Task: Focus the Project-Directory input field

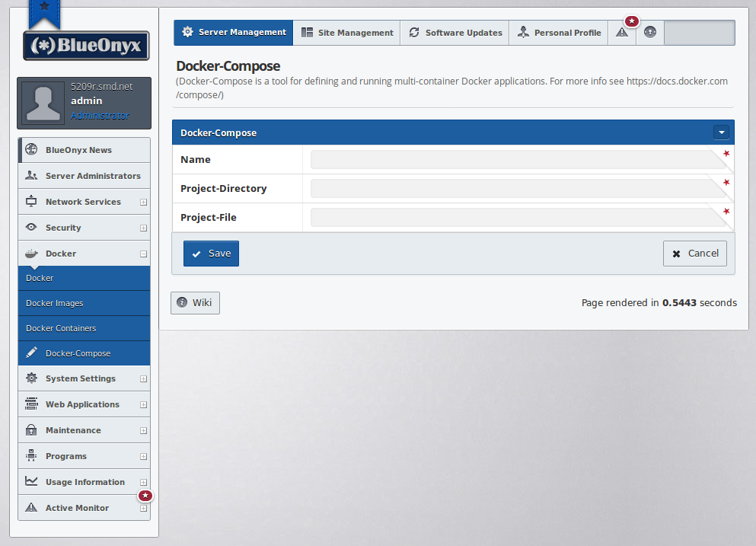Action: pos(518,189)
